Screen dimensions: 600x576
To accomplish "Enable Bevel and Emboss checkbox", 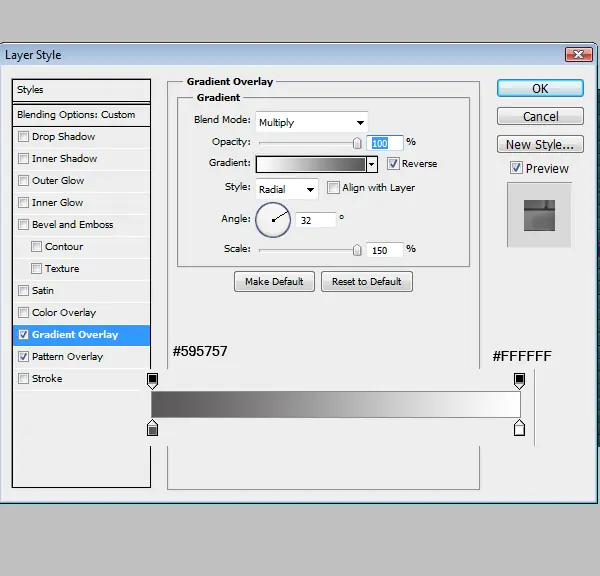I will (x=23, y=224).
